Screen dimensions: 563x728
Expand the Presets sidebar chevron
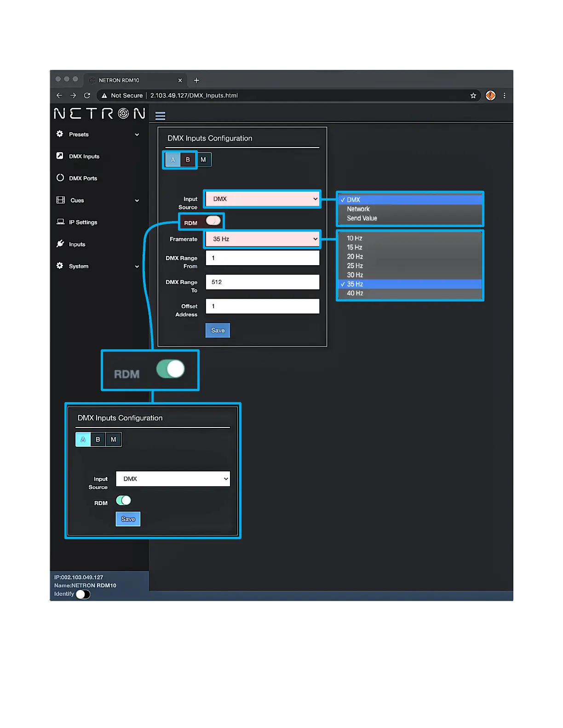(137, 135)
